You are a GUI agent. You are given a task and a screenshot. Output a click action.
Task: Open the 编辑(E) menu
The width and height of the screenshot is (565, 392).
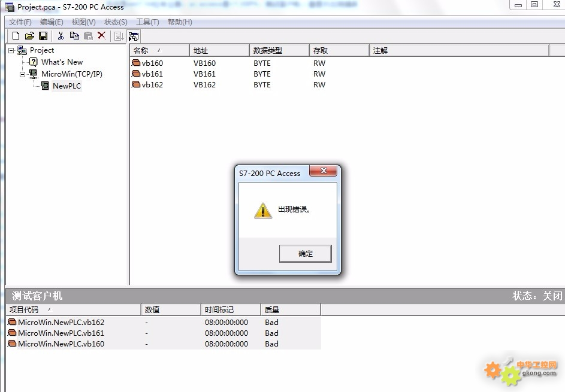tap(52, 22)
